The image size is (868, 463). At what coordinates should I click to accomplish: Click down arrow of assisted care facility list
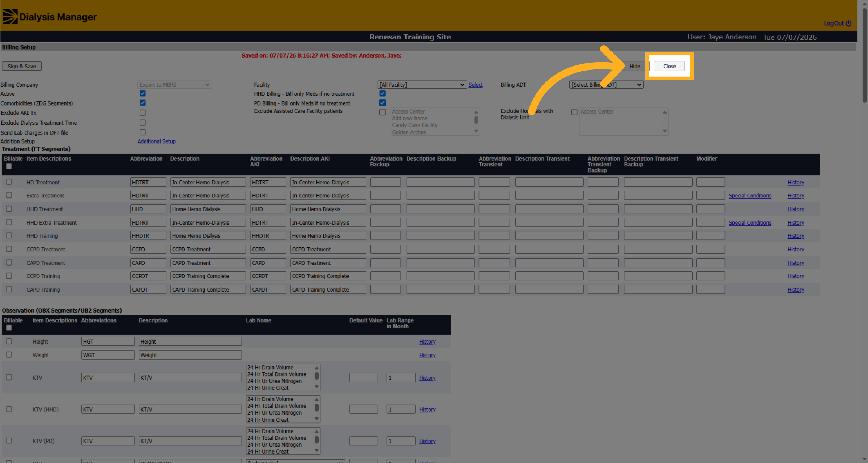coord(476,131)
